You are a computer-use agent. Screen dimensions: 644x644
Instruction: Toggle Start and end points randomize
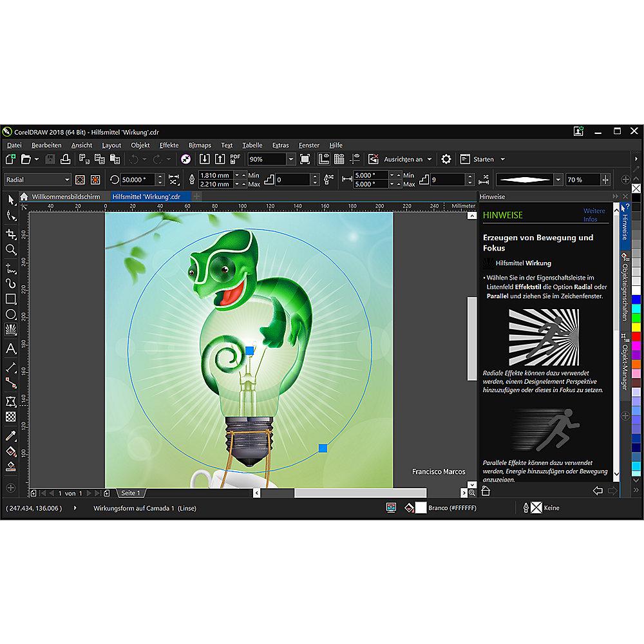click(174, 180)
